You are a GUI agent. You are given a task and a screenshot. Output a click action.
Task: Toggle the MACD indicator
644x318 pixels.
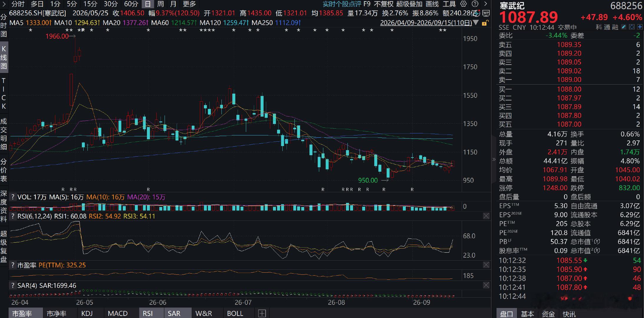(118, 314)
